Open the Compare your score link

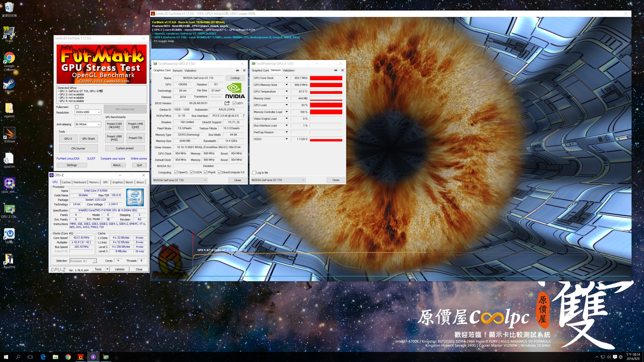pyautogui.click(x=113, y=159)
